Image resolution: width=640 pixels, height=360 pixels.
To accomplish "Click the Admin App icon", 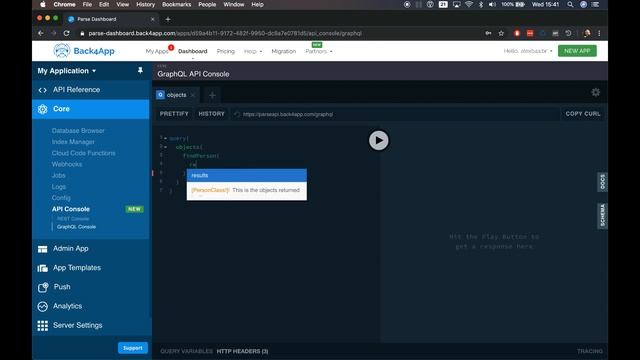I will 42,249.
